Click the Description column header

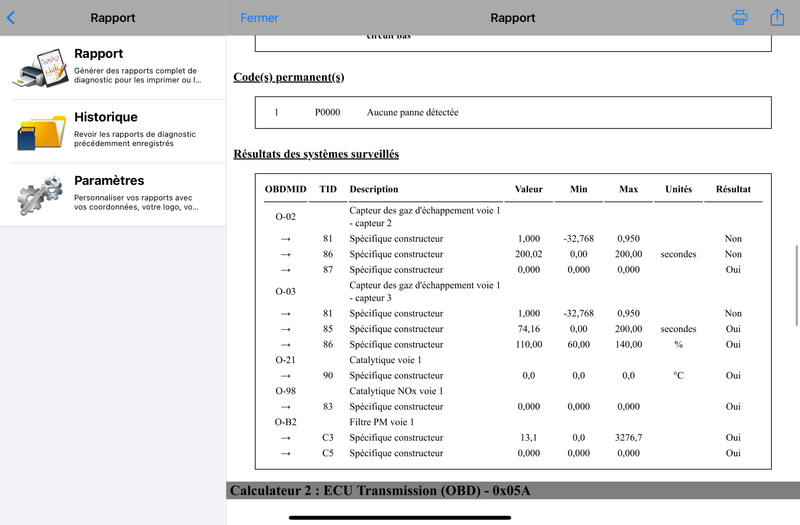coord(374,189)
